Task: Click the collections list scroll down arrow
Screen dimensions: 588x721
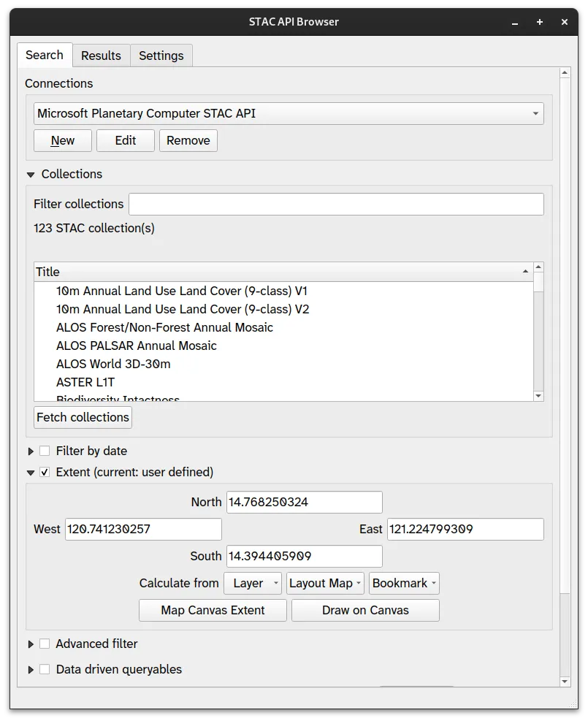Action: 538,396
